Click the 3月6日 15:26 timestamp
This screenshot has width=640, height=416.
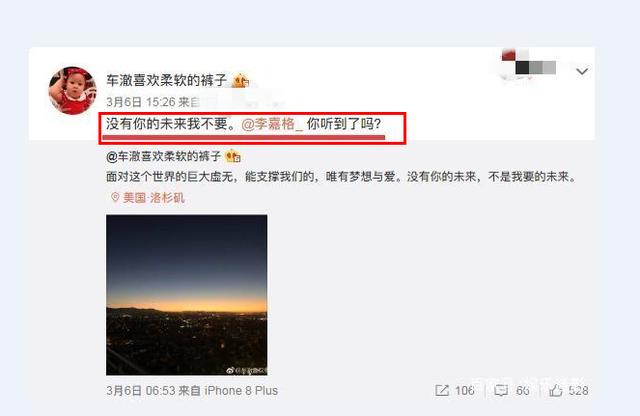tap(141, 102)
